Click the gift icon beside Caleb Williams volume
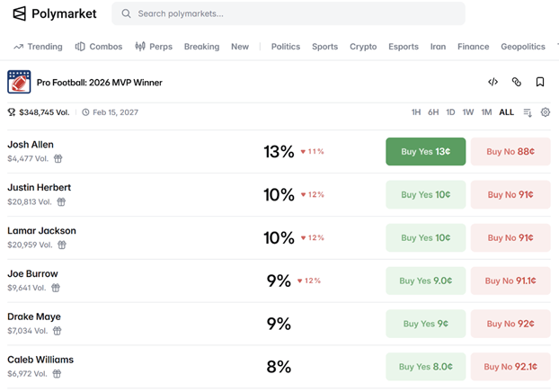Viewport: 559px width, 392px height. click(x=57, y=374)
